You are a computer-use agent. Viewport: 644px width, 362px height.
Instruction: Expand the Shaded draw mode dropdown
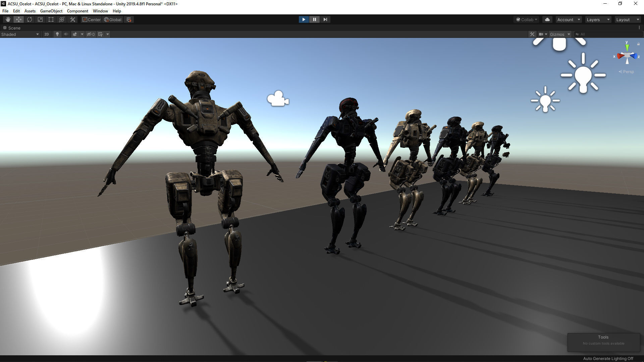click(20, 34)
